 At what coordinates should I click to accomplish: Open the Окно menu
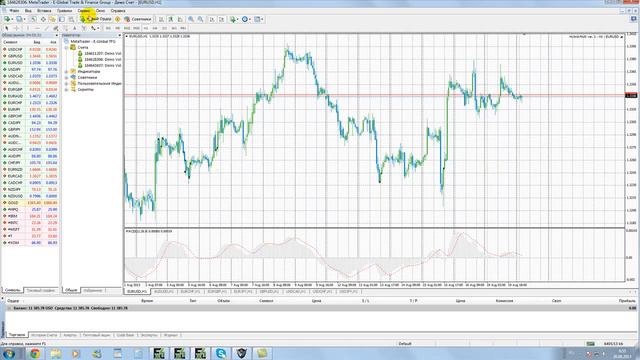tap(100, 11)
